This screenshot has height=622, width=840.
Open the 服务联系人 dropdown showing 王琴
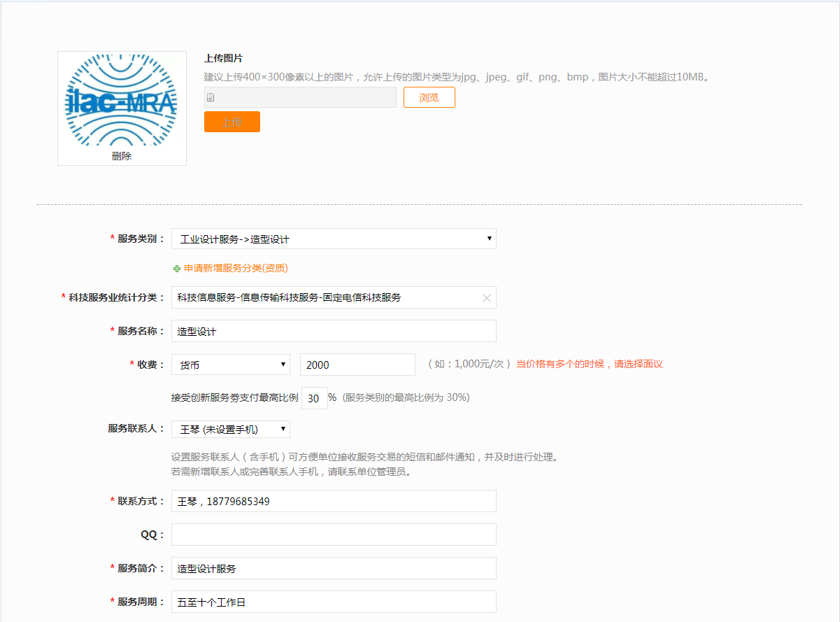pos(231,429)
